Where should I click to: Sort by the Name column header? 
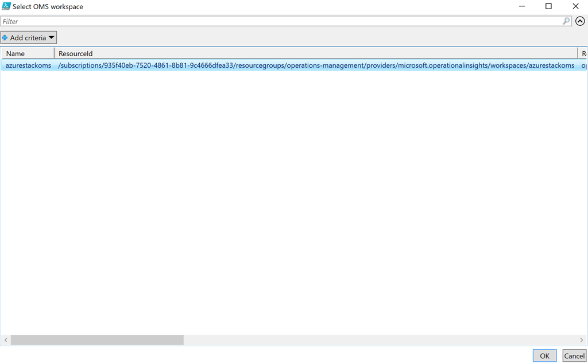28,53
